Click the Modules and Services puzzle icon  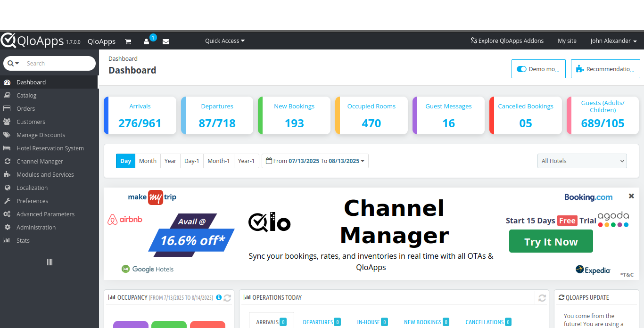click(7, 174)
